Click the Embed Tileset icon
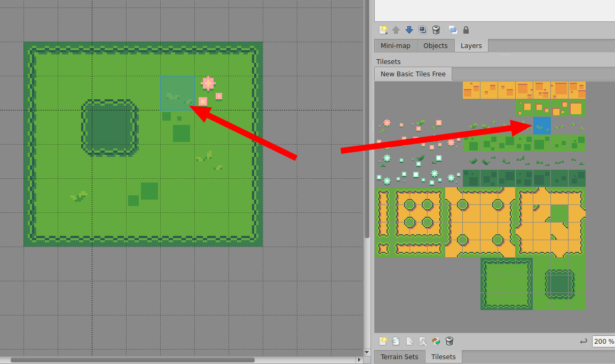 (x=396, y=341)
